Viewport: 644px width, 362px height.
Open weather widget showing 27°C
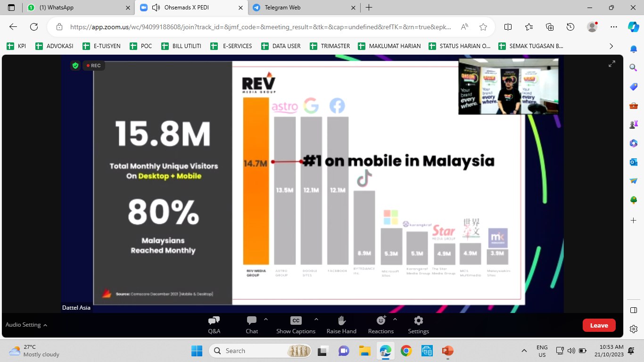(34, 351)
